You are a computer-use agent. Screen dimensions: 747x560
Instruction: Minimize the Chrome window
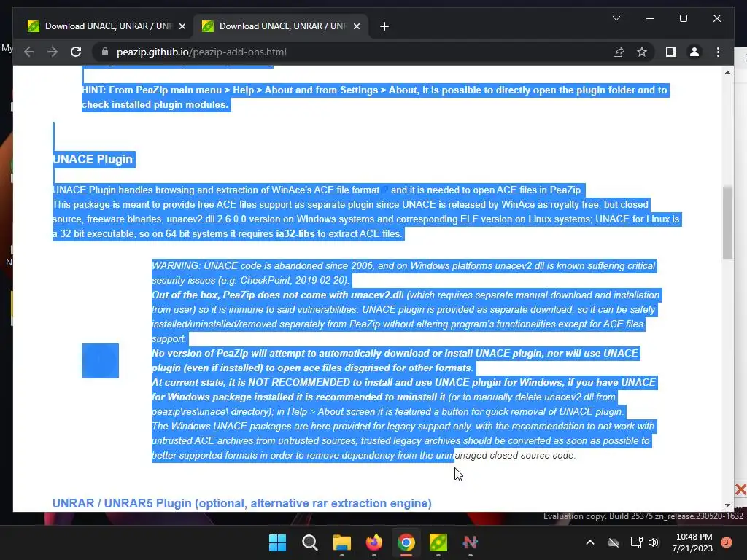[x=650, y=18]
